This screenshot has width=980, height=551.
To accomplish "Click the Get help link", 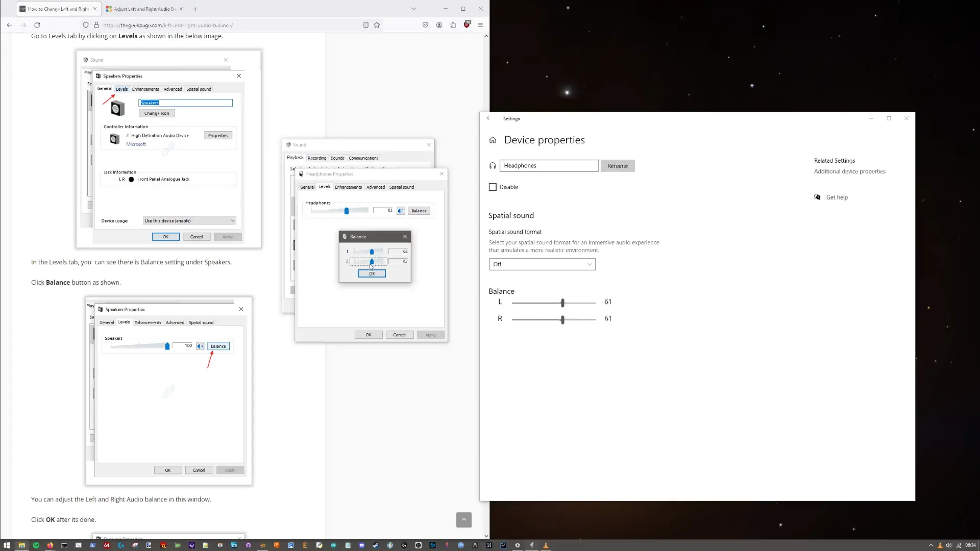I will [837, 197].
